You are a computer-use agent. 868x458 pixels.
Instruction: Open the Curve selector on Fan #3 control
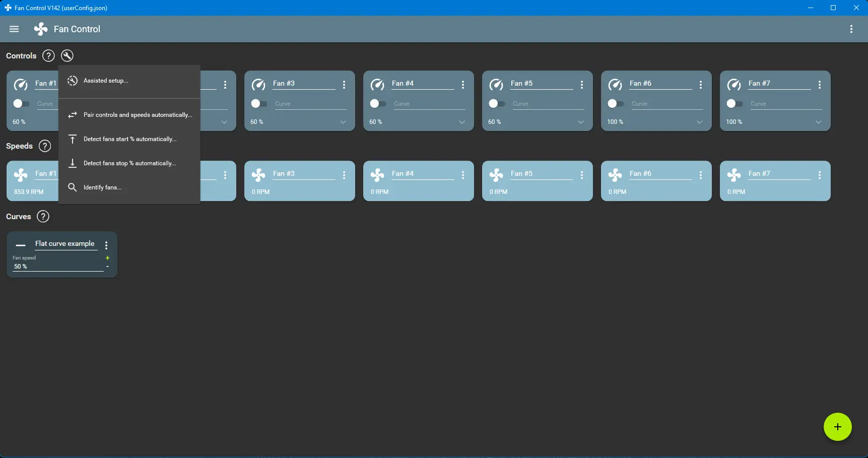coord(310,104)
